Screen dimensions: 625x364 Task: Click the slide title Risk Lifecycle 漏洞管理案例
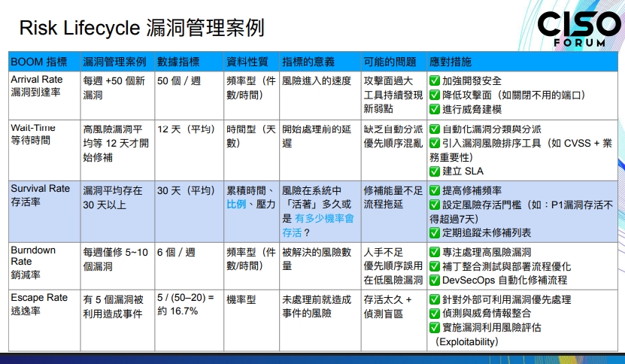click(x=142, y=28)
